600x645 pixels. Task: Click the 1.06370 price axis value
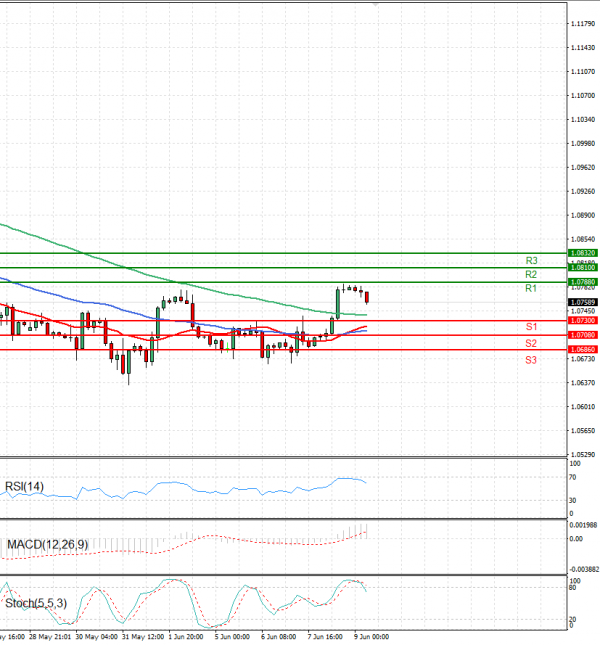583,383
